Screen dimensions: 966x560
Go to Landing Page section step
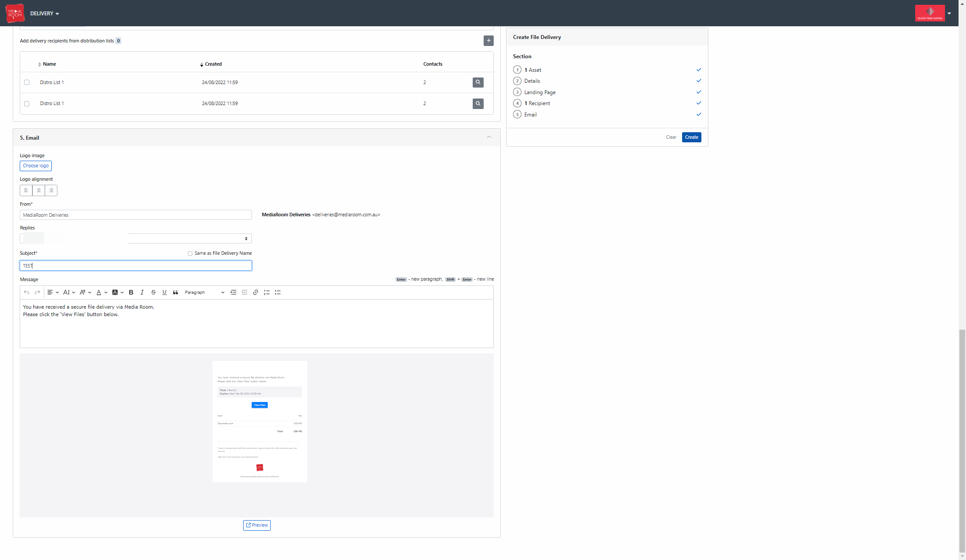[540, 92]
